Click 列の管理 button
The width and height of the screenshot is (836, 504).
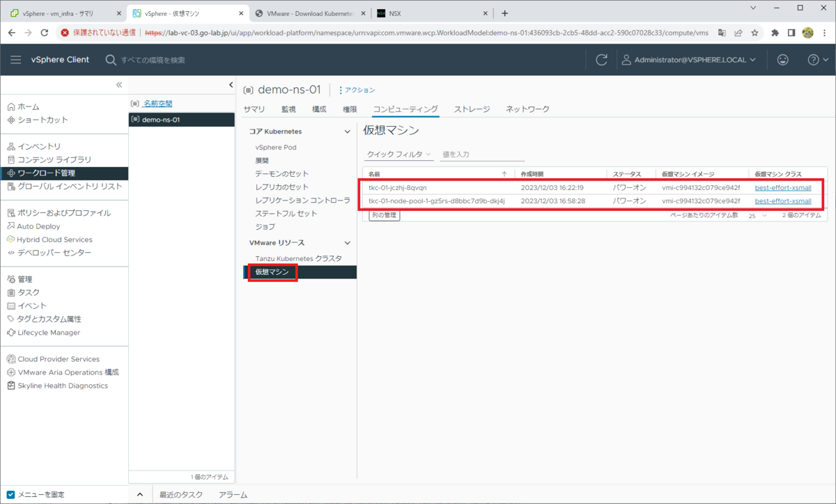(x=384, y=215)
